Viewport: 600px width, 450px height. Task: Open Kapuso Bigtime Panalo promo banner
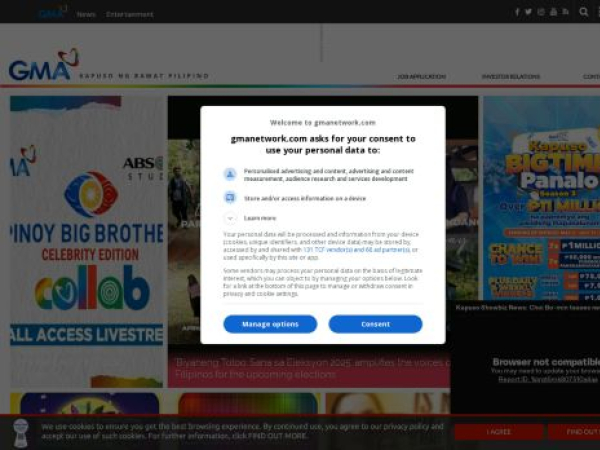541,198
